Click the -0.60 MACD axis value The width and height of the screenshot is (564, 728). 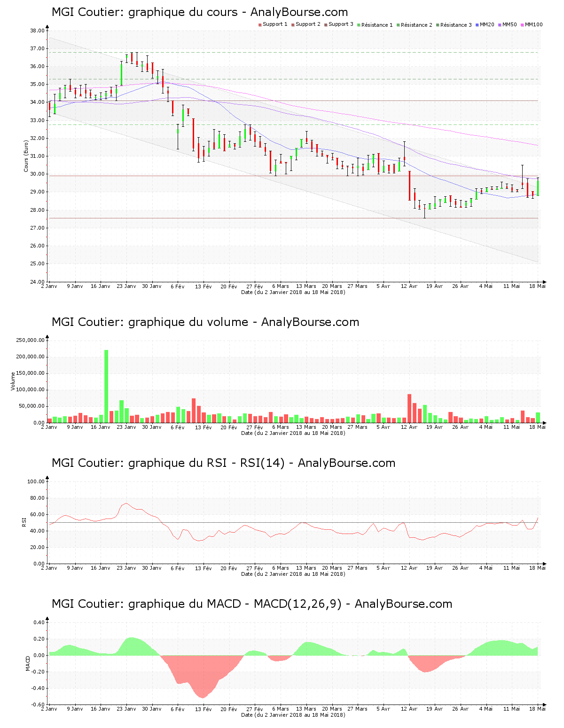point(38,705)
